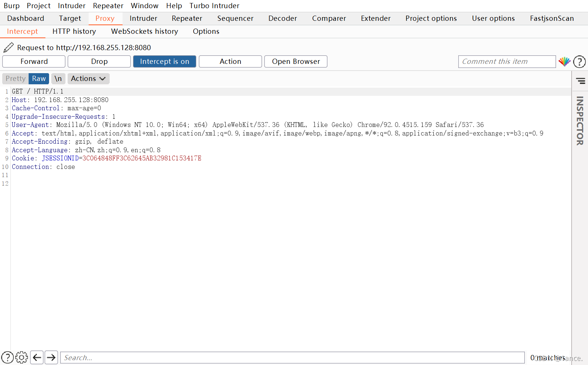Open the colorful highlight picker icon
This screenshot has height=365, width=588.
point(564,62)
